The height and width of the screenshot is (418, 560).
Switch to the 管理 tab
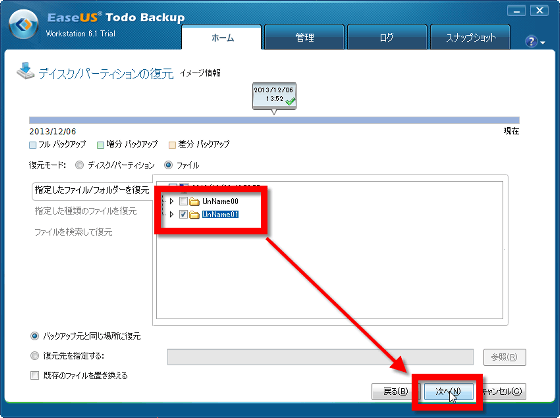[305, 37]
